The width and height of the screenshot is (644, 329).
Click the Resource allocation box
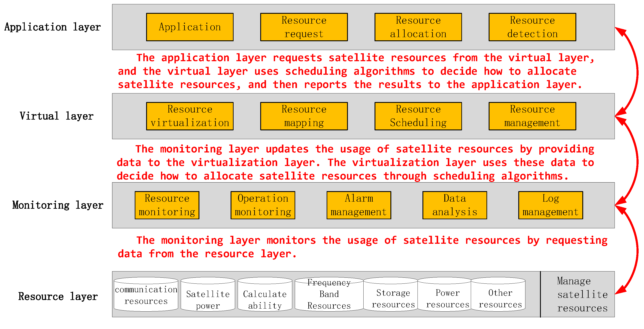click(418, 27)
